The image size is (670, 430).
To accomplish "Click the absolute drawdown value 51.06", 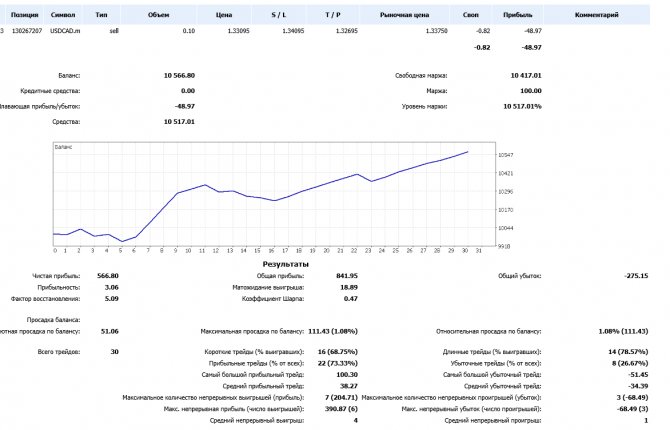I will [x=110, y=332].
